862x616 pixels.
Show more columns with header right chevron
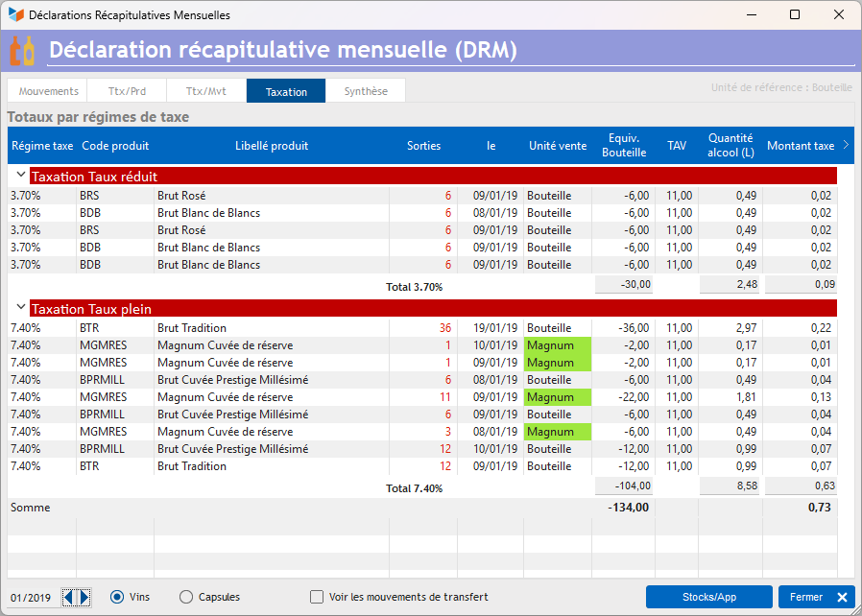[846, 145]
